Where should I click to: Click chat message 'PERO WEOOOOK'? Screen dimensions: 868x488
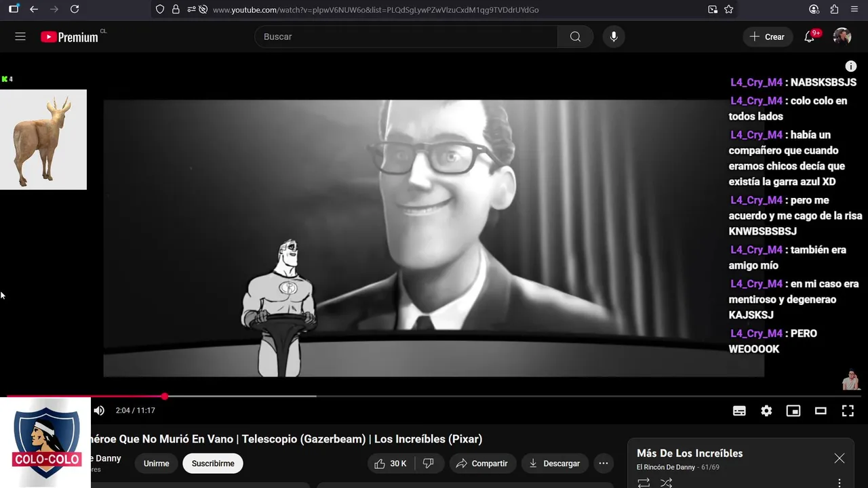774,341
